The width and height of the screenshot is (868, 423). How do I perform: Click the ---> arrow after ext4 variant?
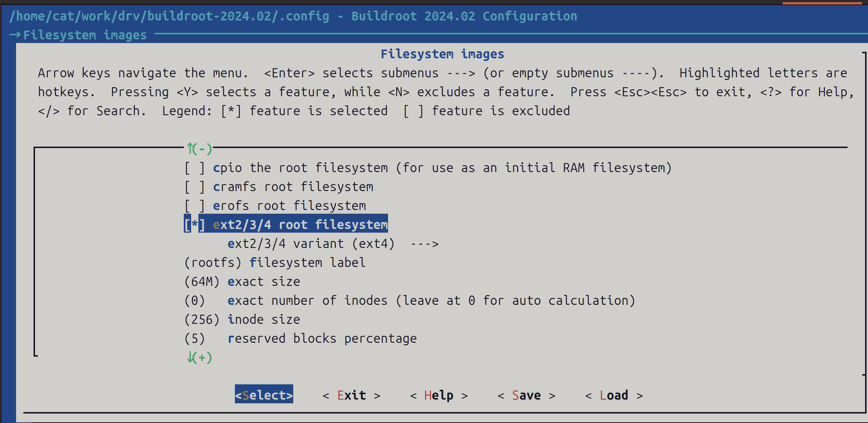[425, 244]
